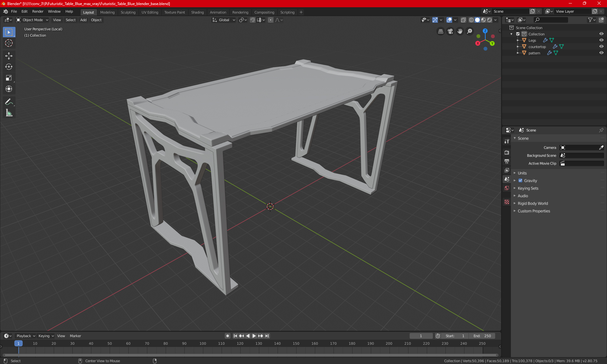
Task: Click the current frame number field
Action: coord(421,336)
